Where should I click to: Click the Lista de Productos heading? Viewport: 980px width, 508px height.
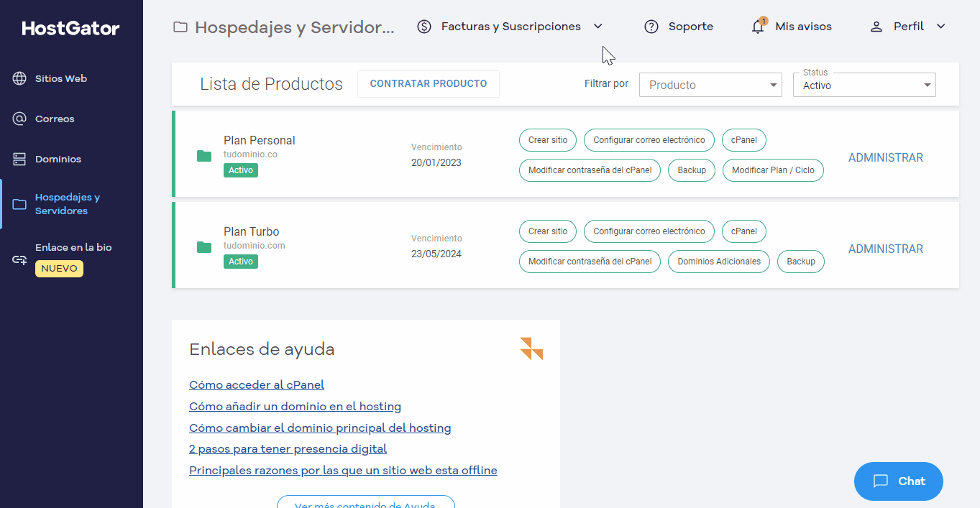[x=271, y=84]
